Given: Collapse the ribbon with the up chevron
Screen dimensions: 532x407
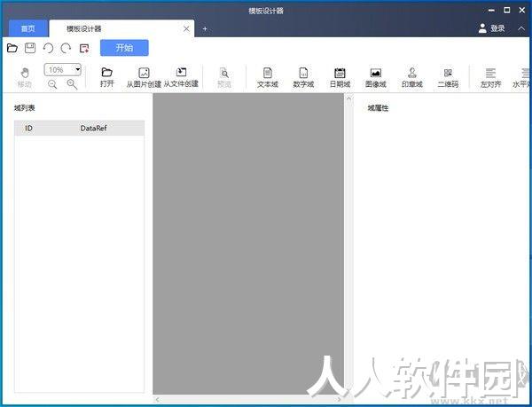Looking at the screenshot, I should [521, 28].
